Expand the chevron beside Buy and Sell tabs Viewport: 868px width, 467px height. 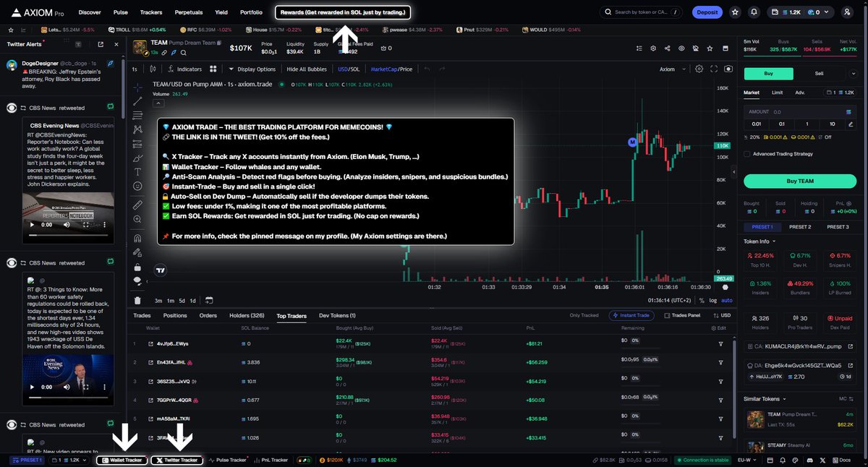(x=854, y=73)
